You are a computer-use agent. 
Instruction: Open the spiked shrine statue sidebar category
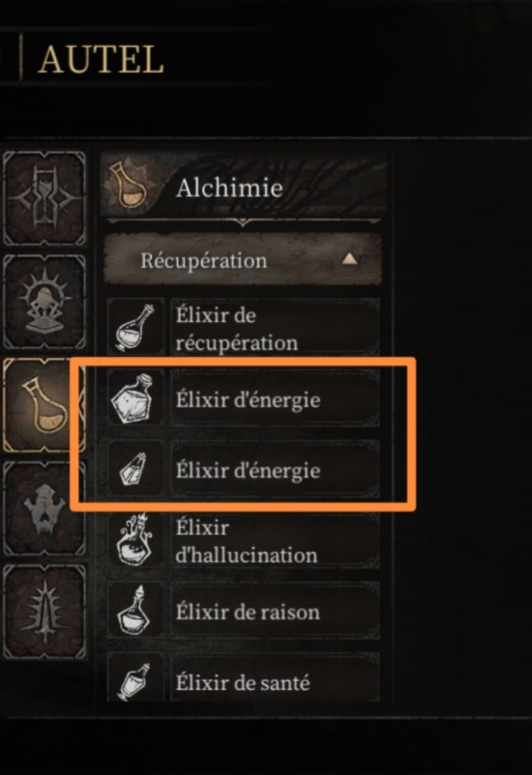(x=44, y=302)
